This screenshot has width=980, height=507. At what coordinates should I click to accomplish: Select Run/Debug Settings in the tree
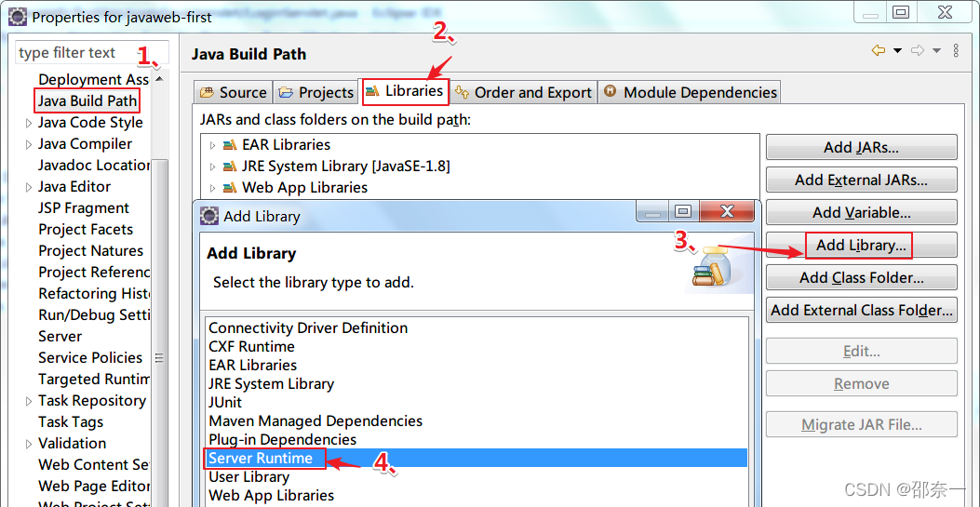tap(93, 314)
